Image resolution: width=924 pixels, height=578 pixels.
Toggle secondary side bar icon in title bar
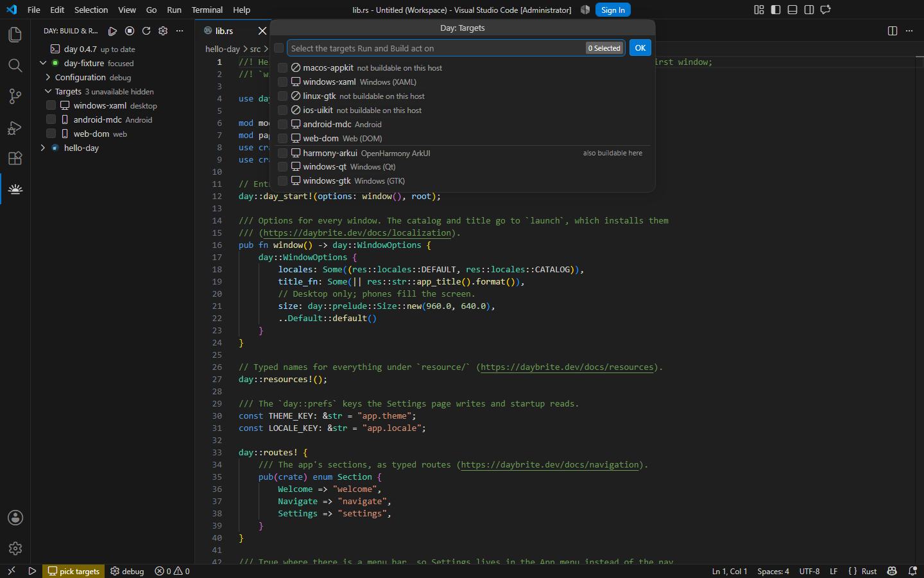pos(809,10)
